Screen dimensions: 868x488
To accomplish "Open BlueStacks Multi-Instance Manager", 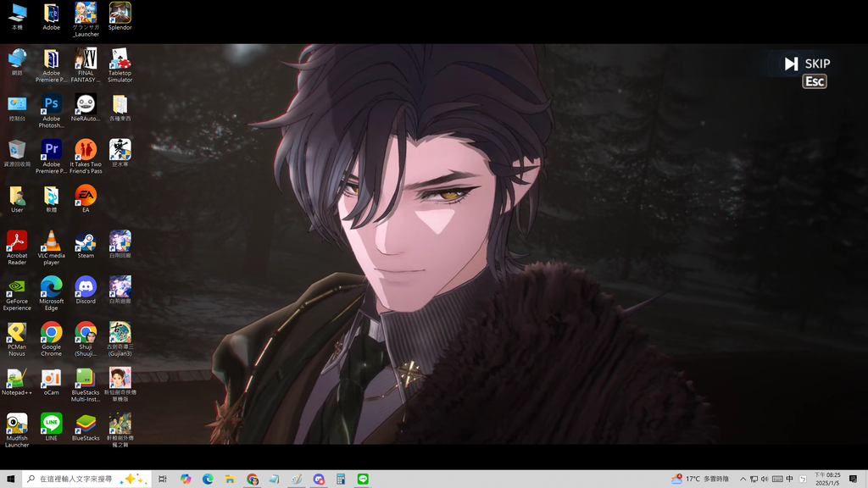I will click(86, 385).
